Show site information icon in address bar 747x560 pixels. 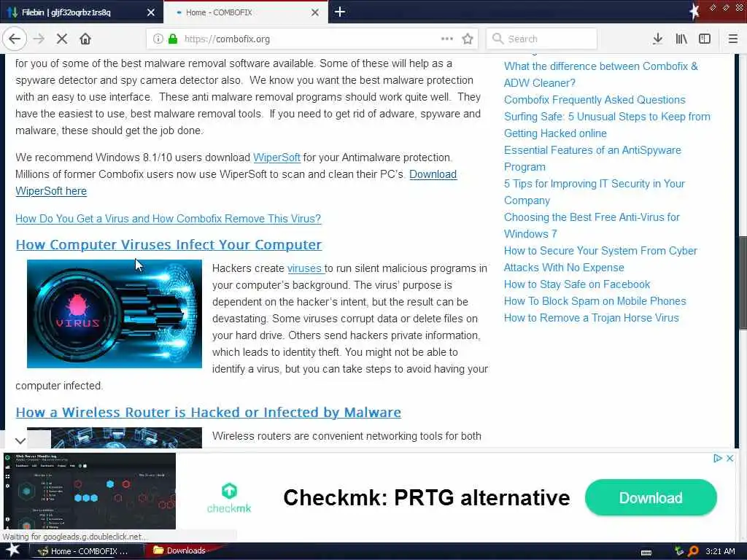[158, 39]
